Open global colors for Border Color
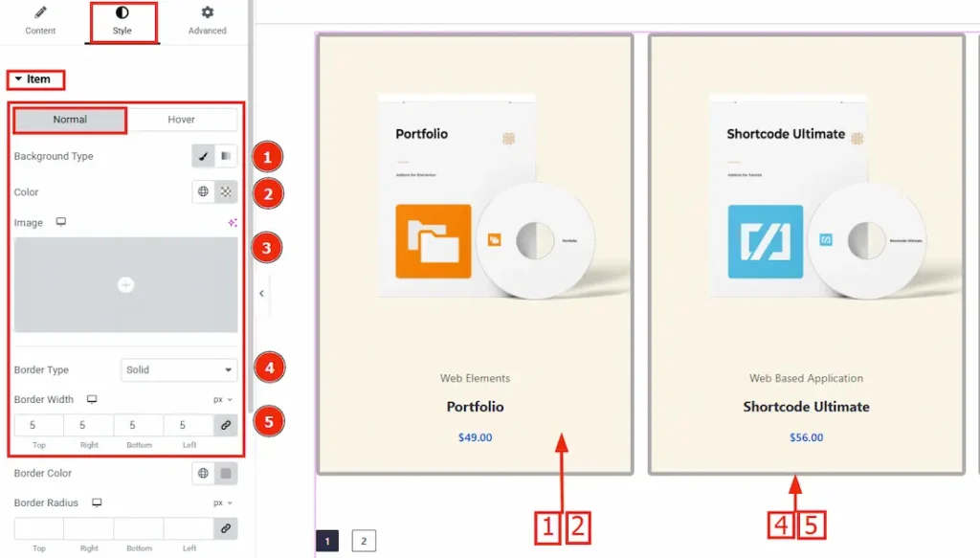 (203, 473)
